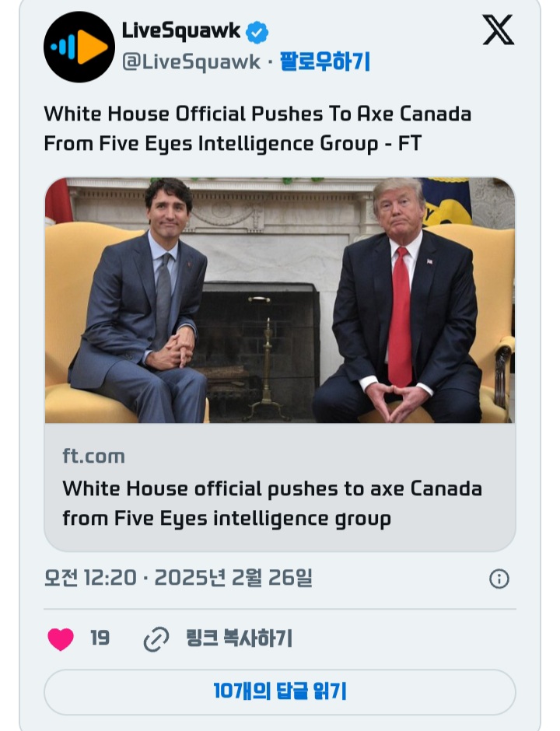Viewport: 560px width, 731px height.
Task: Open the LiveSquawk profile avatar
Action: click(x=79, y=47)
